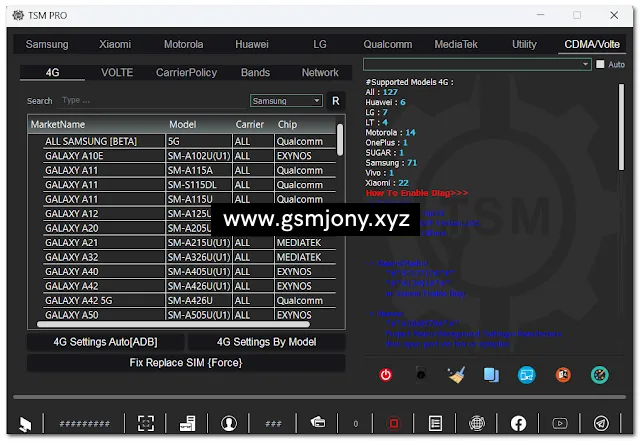
Task: Click the computer icon in bottom bar
Action: pos(25,424)
